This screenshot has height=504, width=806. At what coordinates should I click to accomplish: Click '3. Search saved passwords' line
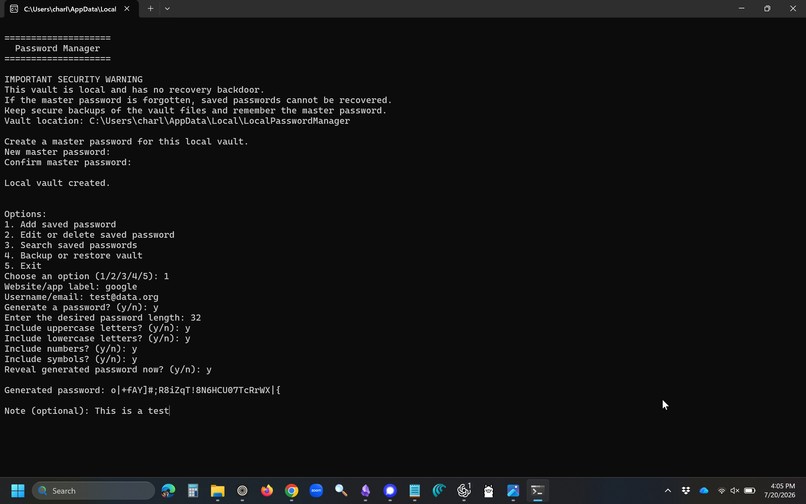pos(70,245)
